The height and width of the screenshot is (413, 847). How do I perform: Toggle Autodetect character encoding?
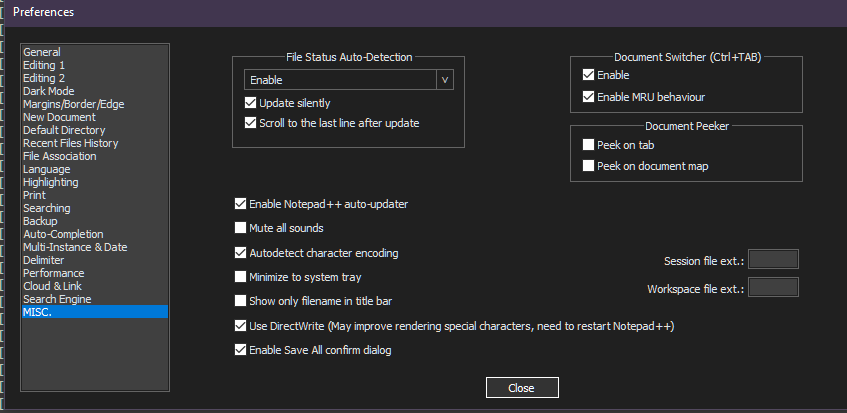(x=240, y=253)
